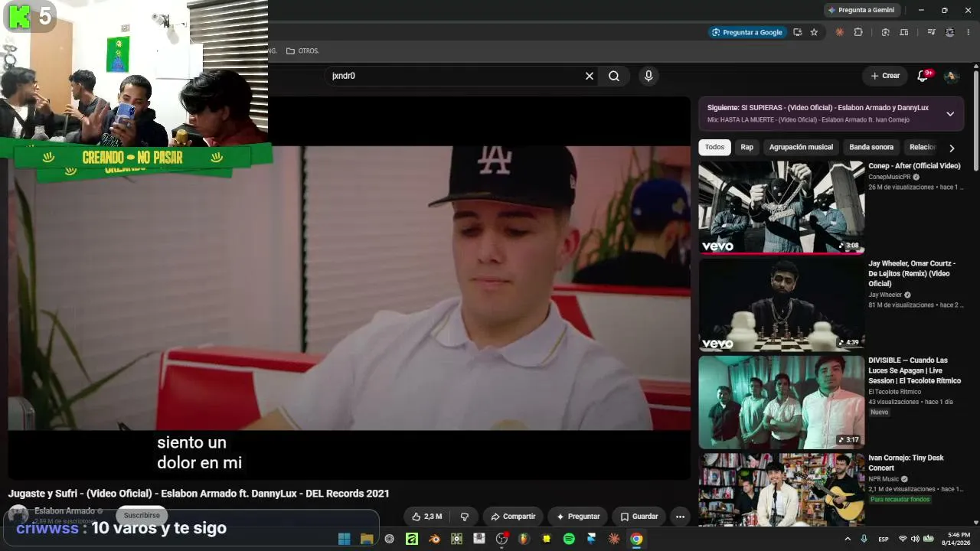
Task: Open Blender from the taskbar
Action: pos(434,539)
